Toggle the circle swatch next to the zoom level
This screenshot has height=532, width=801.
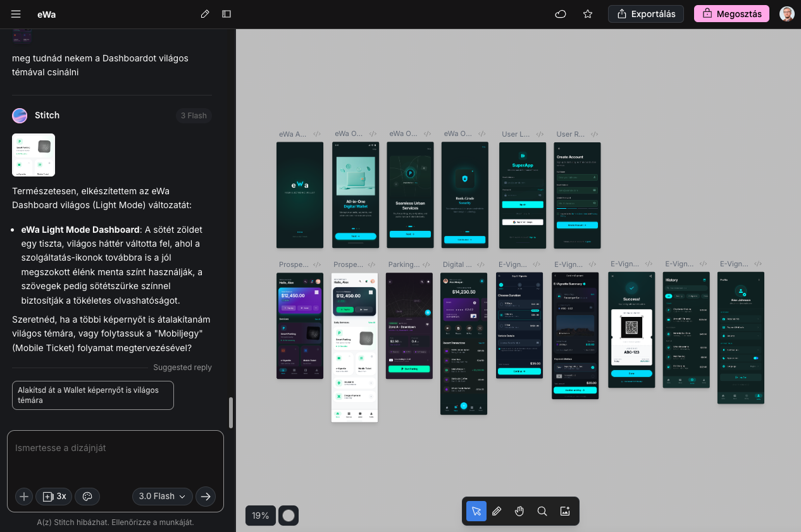click(x=288, y=516)
